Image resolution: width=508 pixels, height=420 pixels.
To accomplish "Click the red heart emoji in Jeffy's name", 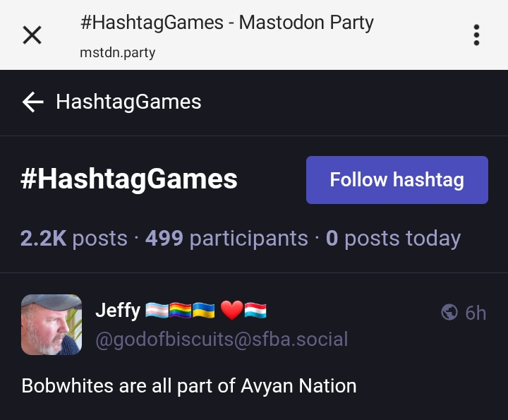I will [x=231, y=310].
